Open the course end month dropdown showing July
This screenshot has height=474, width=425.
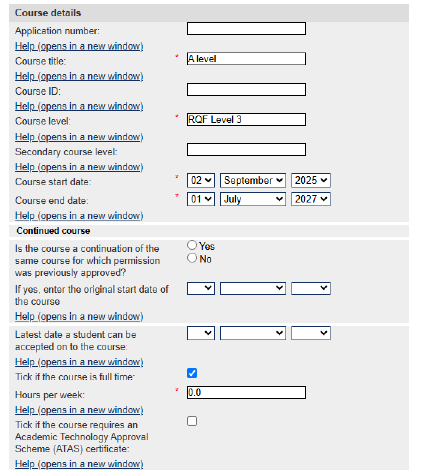253,199
